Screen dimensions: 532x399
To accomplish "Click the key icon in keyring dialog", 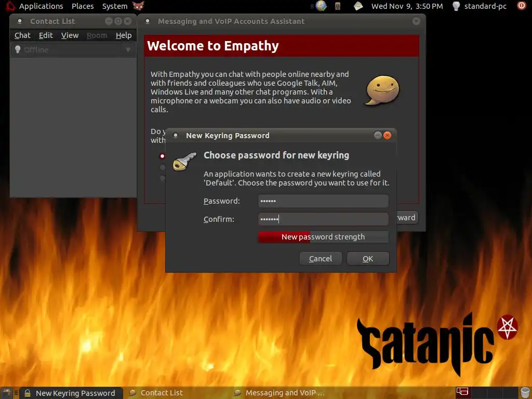I will coord(184,161).
